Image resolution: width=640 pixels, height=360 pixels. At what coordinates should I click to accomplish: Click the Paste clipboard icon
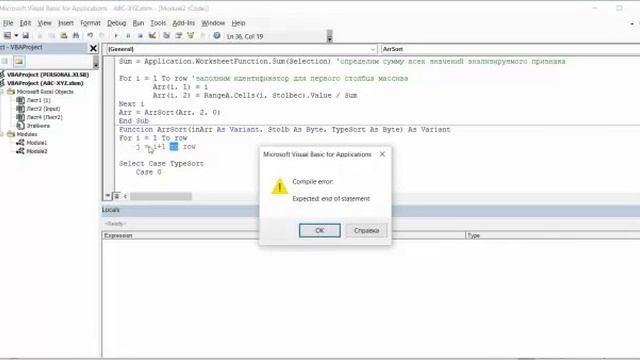coord(64,36)
